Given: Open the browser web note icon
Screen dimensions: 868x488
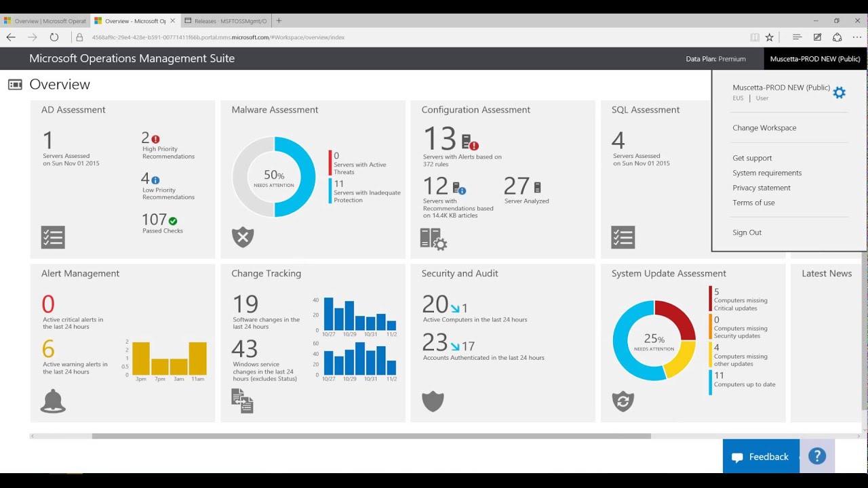Looking at the screenshot, I should tap(818, 37).
